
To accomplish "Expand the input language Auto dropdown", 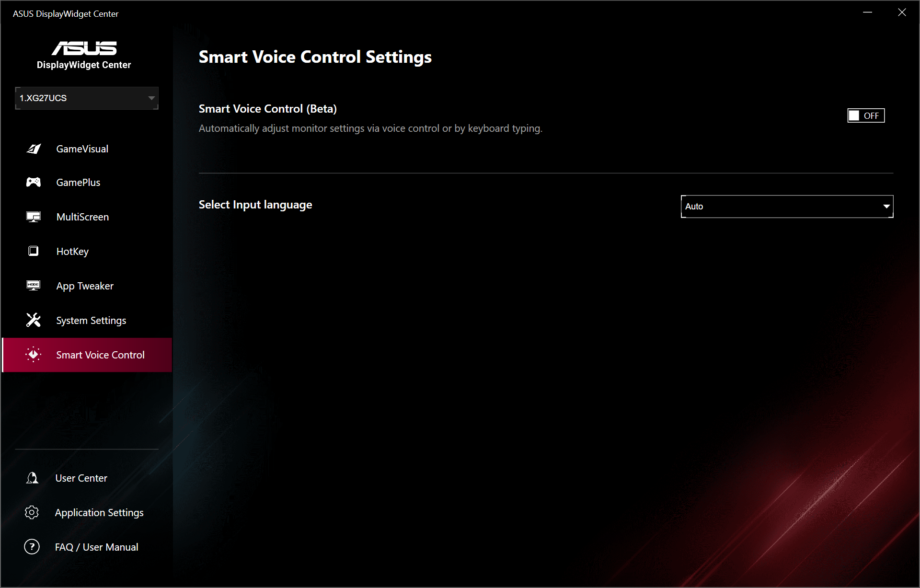I will pos(786,207).
